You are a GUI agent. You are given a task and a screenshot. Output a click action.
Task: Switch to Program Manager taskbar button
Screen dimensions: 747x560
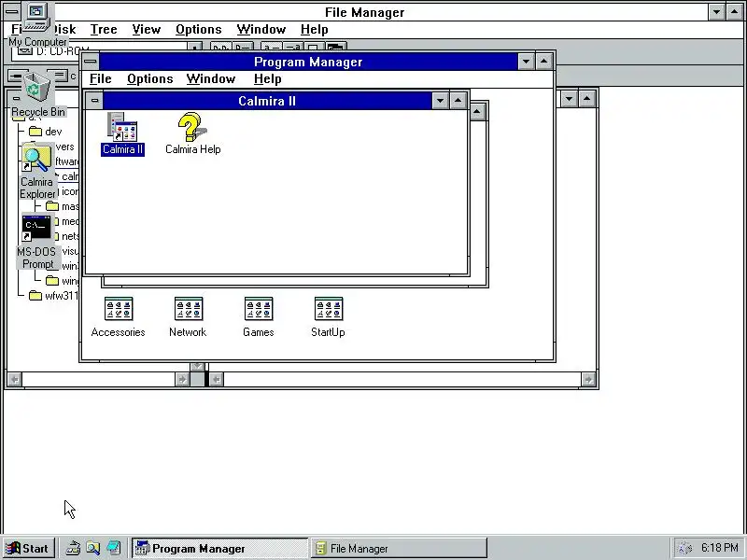[220, 549]
